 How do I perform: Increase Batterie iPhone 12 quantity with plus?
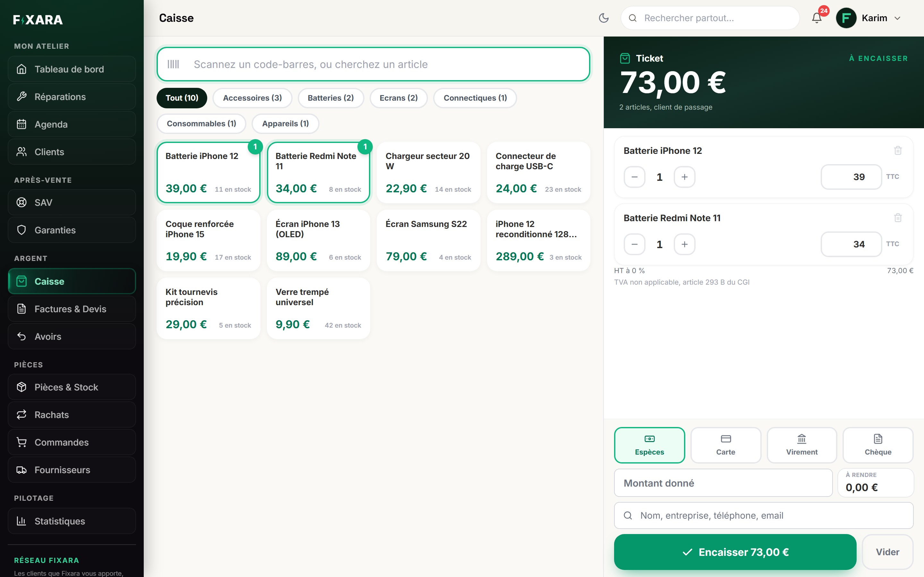coord(684,177)
